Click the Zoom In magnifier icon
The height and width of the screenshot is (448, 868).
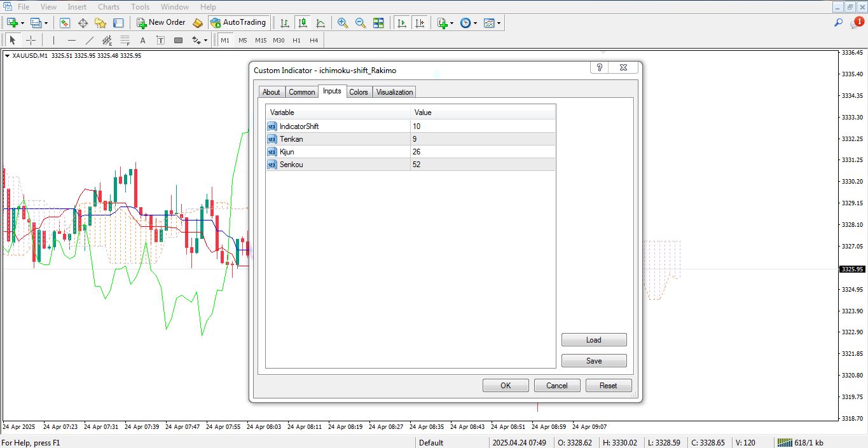343,23
